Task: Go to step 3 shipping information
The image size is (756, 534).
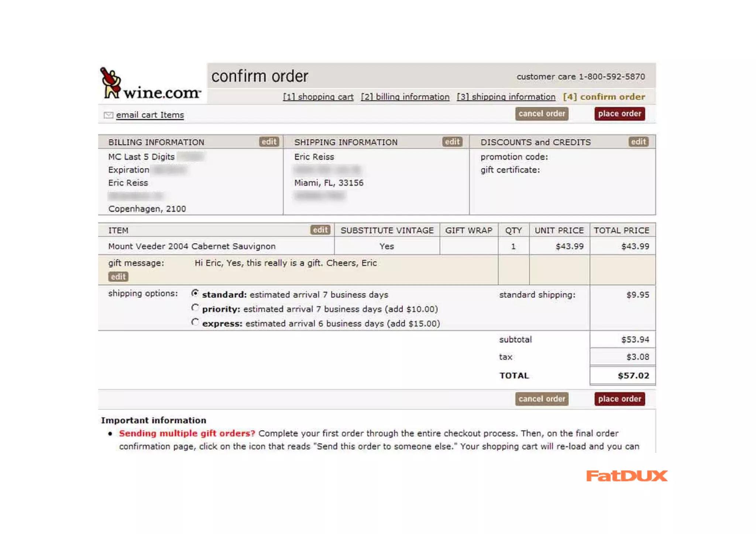Action: click(506, 97)
